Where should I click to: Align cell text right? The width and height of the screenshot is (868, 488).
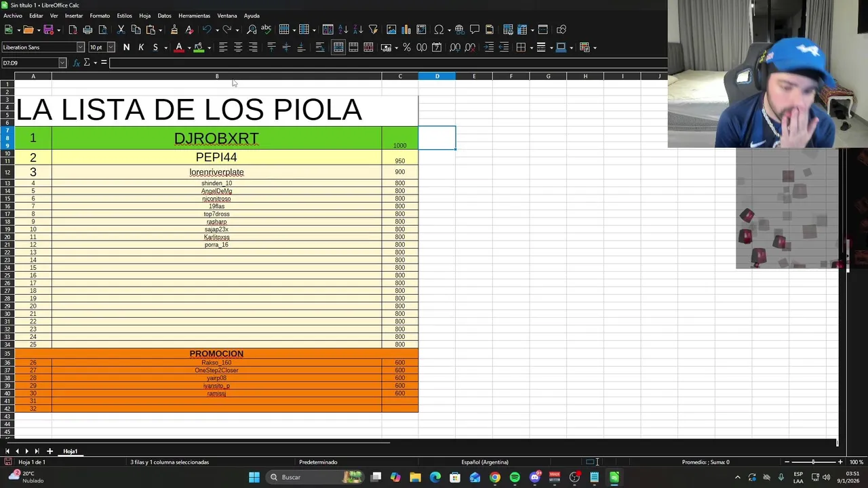click(x=253, y=47)
